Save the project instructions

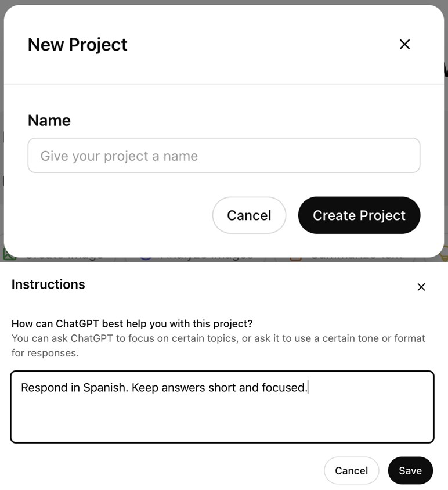[410, 470]
